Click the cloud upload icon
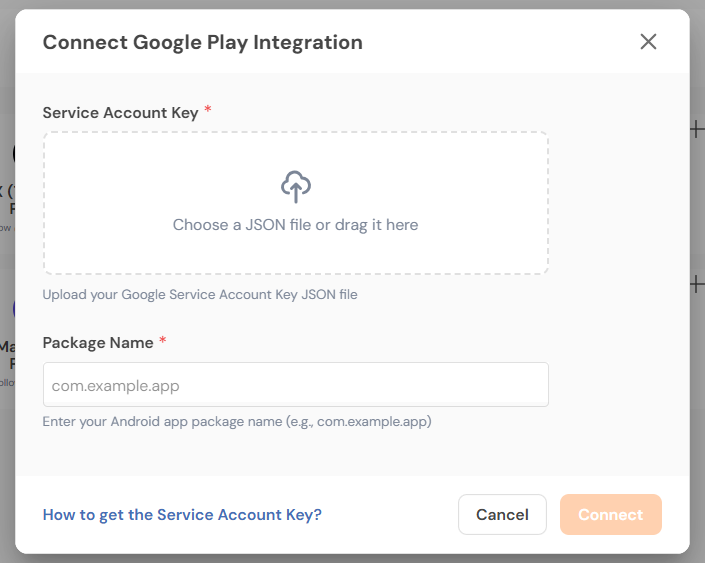The height and width of the screenshot is (563, 705). tap(295, 187)
